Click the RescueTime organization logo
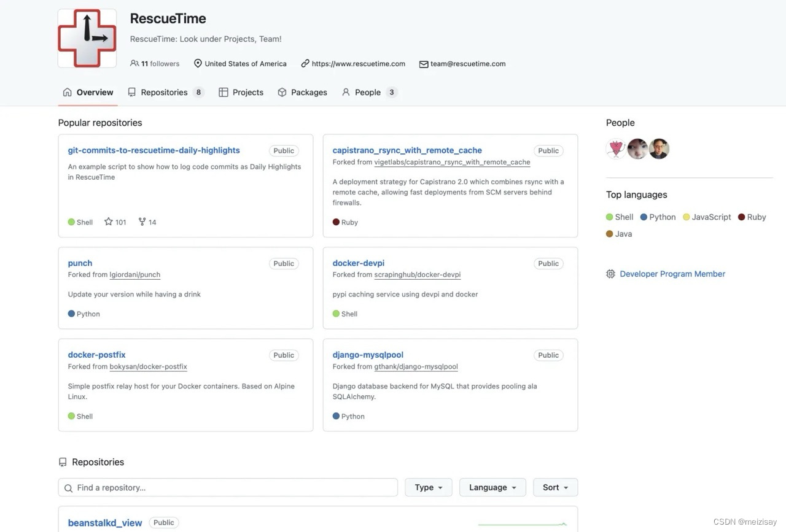Viewport: 786px width, 532px height. 87,38
